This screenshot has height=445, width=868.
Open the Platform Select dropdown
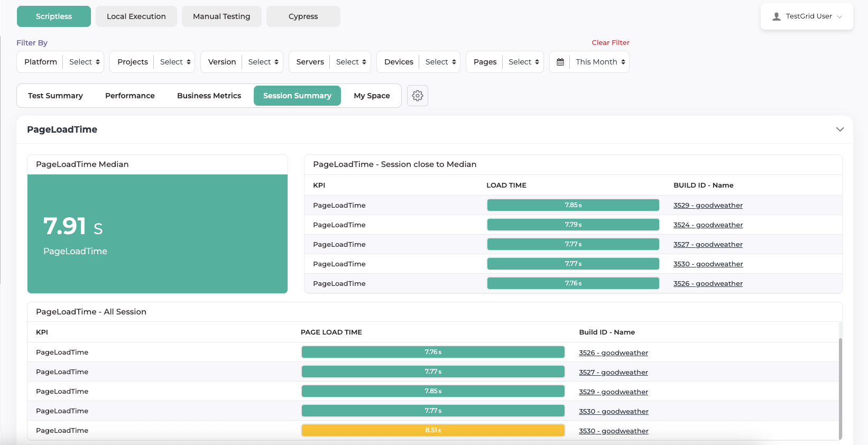click(x=84, y=62)
